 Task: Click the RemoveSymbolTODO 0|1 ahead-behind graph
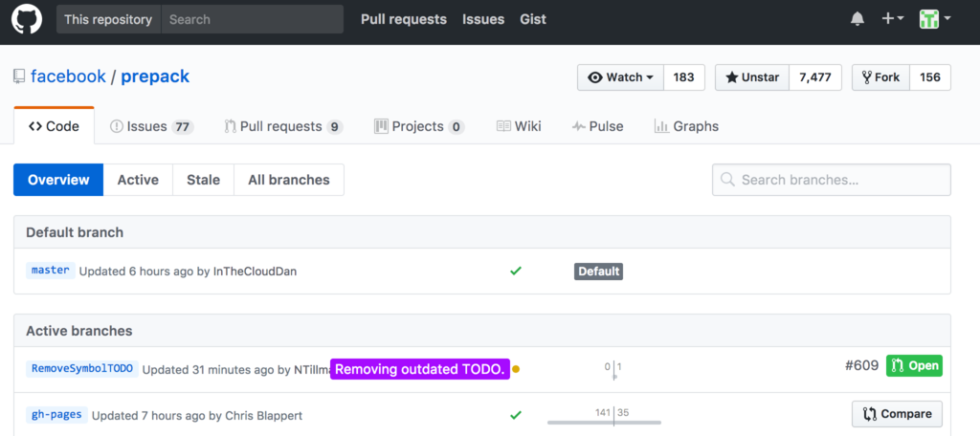tap(613, 370)
